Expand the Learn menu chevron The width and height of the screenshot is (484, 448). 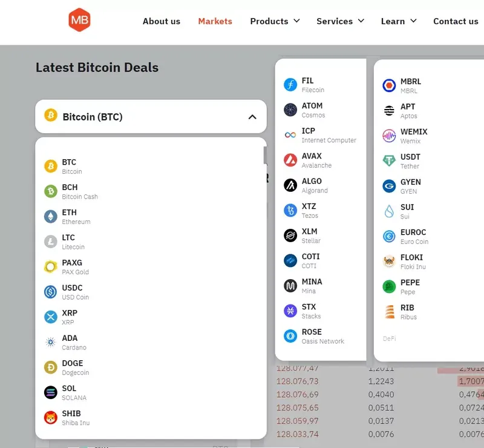(414, 21)
